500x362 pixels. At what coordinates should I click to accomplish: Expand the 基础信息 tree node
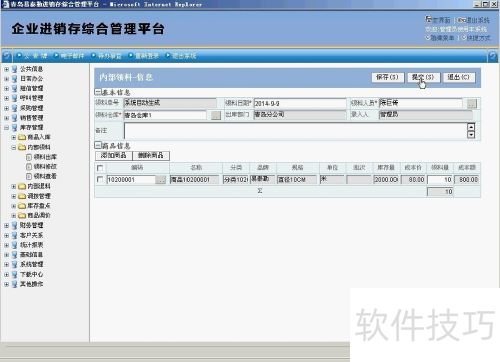tap(7, 255)
